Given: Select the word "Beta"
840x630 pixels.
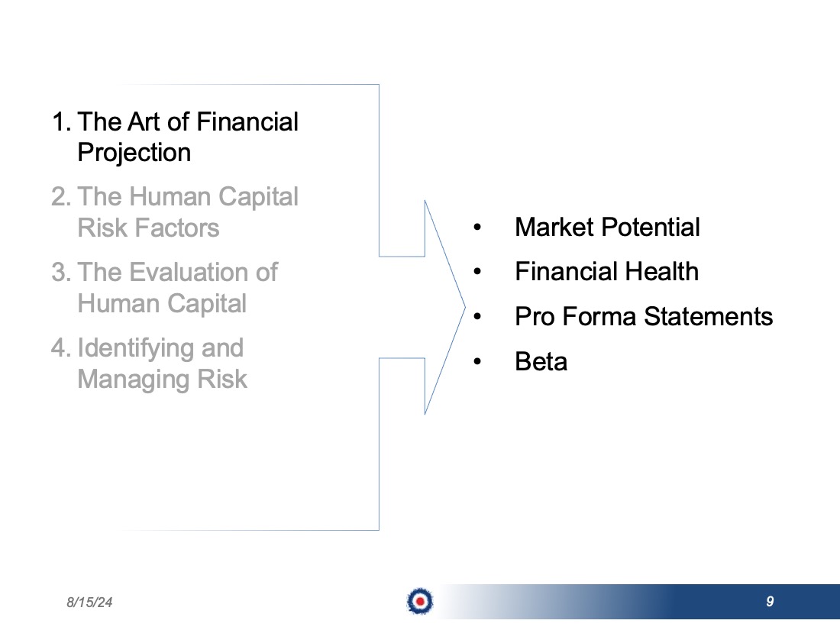Looking at the screenshot, I should coord(541,361).
